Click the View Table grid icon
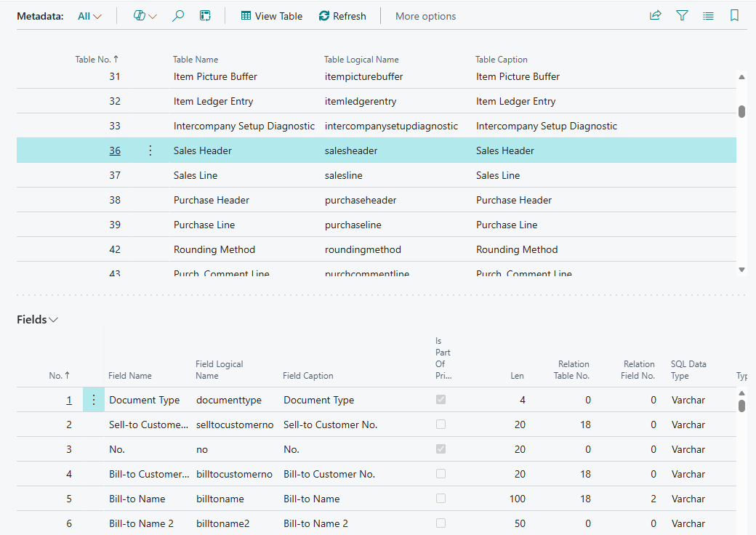 pos(246,16)
